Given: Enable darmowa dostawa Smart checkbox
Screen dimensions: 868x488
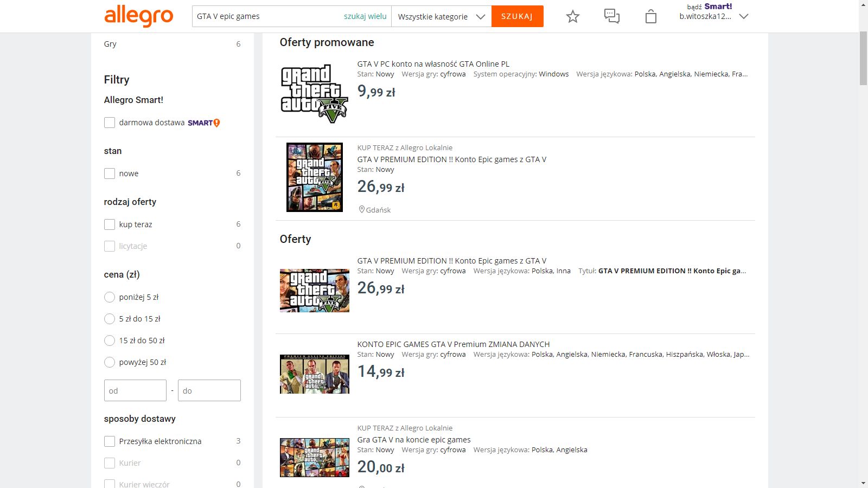Looking at the screenshot, I should coord(110,123).
